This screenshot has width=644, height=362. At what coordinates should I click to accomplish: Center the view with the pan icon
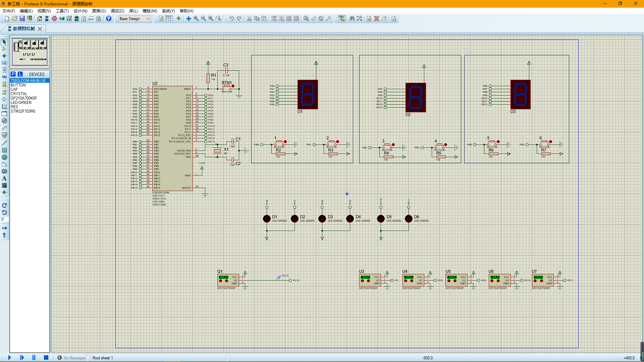tap(189, 19)
